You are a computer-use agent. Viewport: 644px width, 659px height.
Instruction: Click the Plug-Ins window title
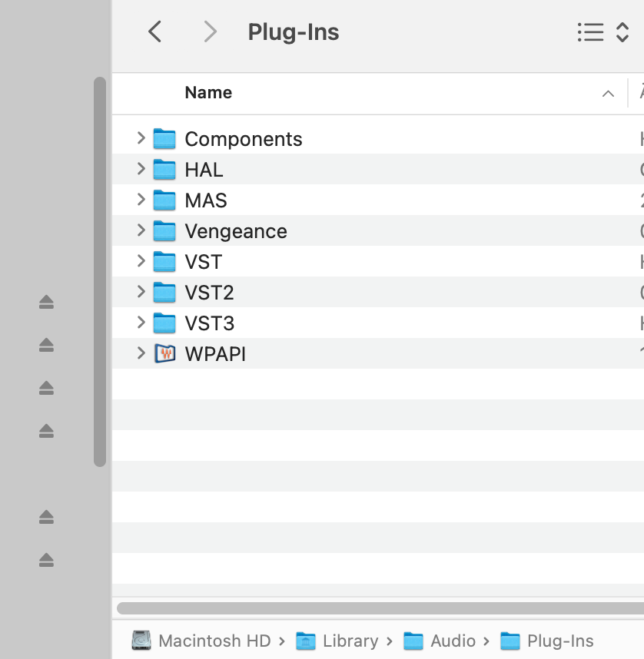click(x=294, y=32)
